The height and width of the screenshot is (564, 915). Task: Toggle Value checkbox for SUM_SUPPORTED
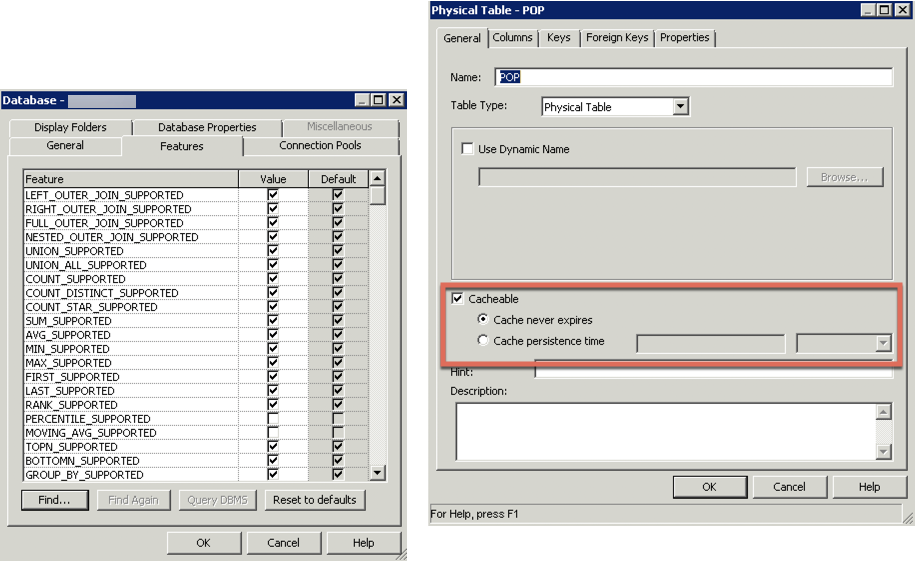pos(273,320)
